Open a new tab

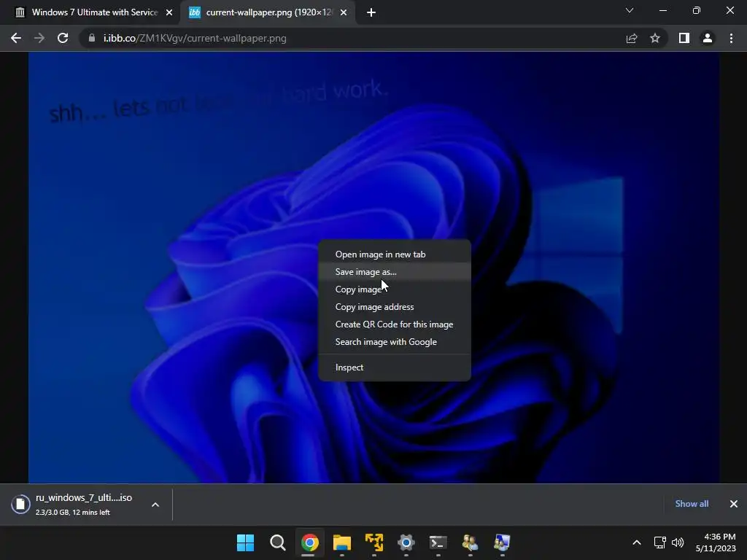pos(371,12)
